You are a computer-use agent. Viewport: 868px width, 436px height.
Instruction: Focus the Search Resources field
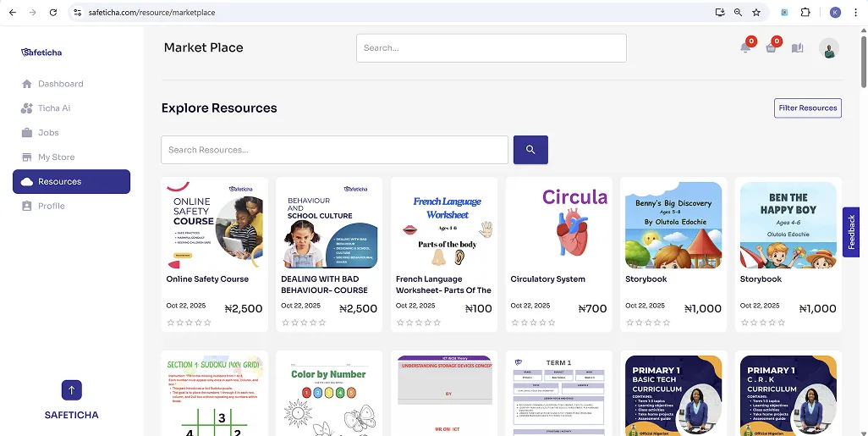coord(334,150)
